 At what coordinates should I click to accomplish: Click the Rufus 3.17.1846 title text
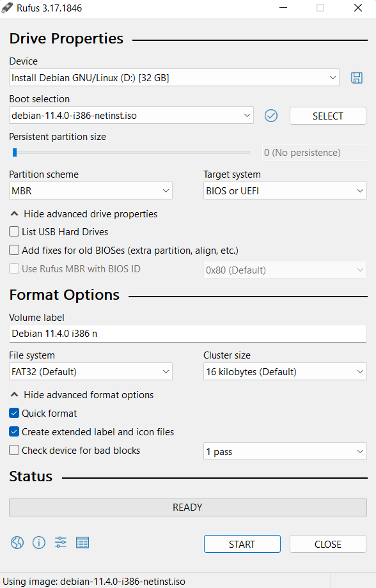pos(49,8)
